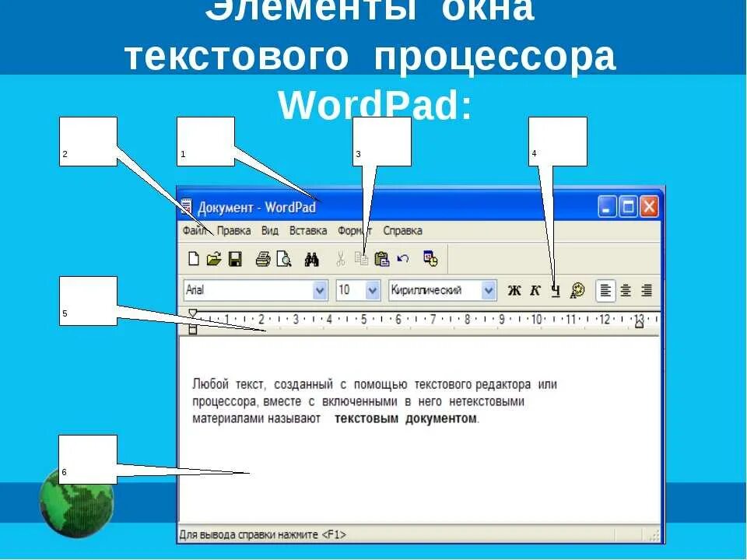
Task: Align text right
Action: 647,290
